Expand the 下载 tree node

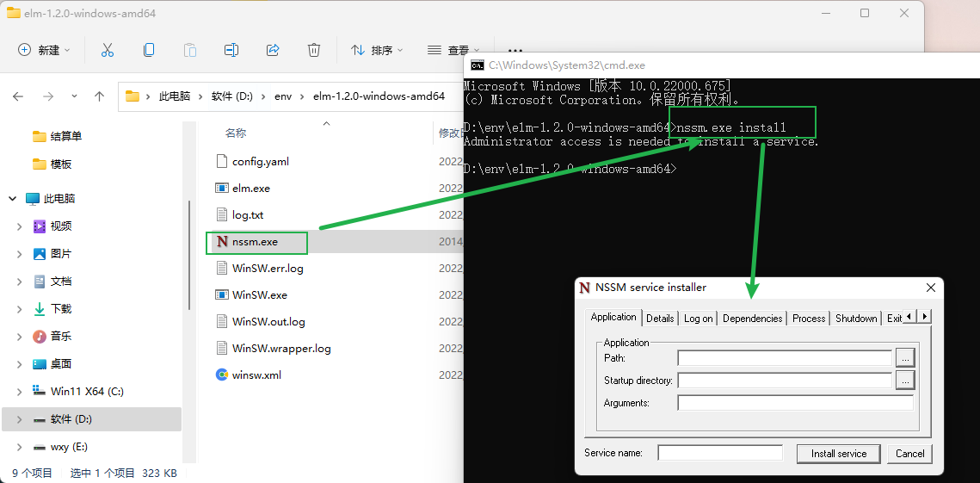(x=20, y=309)
